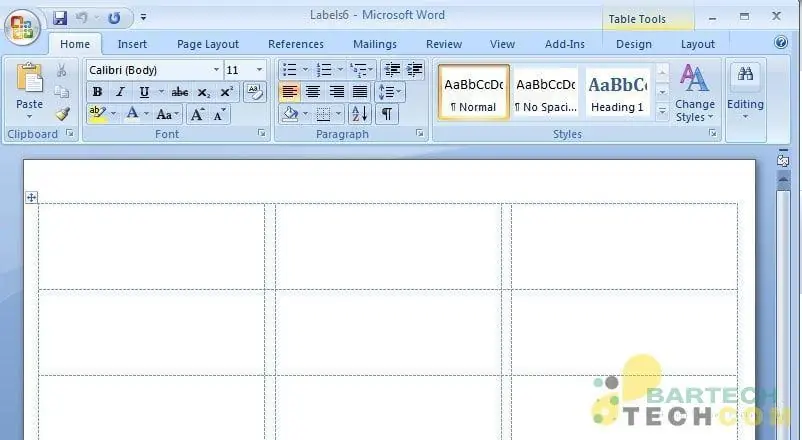The image size is (802, 440).
Task: Toggle Italic formatting
Action: coord(120,92)
